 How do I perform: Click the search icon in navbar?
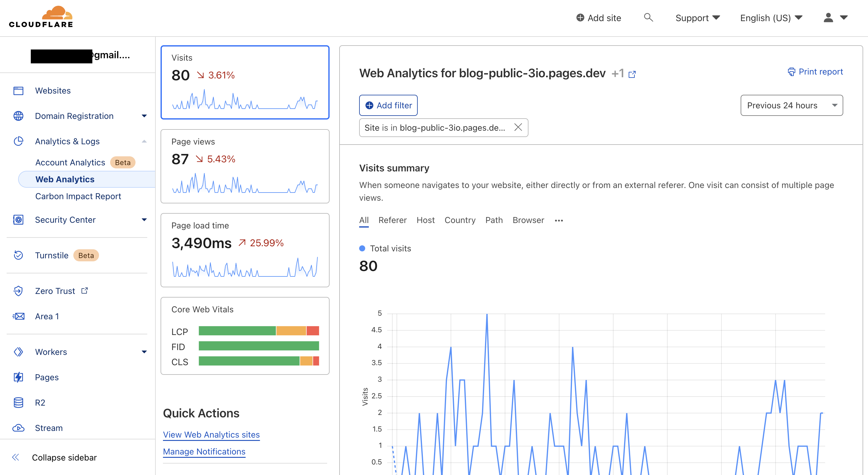pyautogui.click(x=648, y=17)
